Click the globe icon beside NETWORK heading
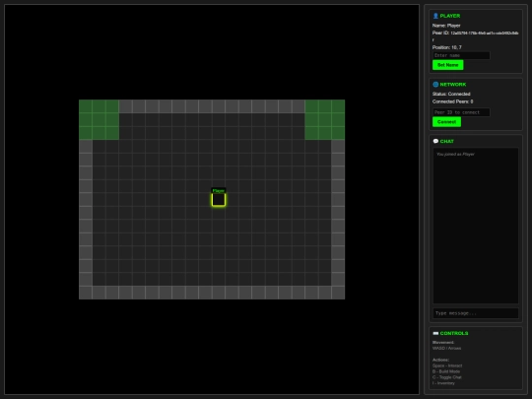This screenshot has height=399, width=532. pos(435,85)
